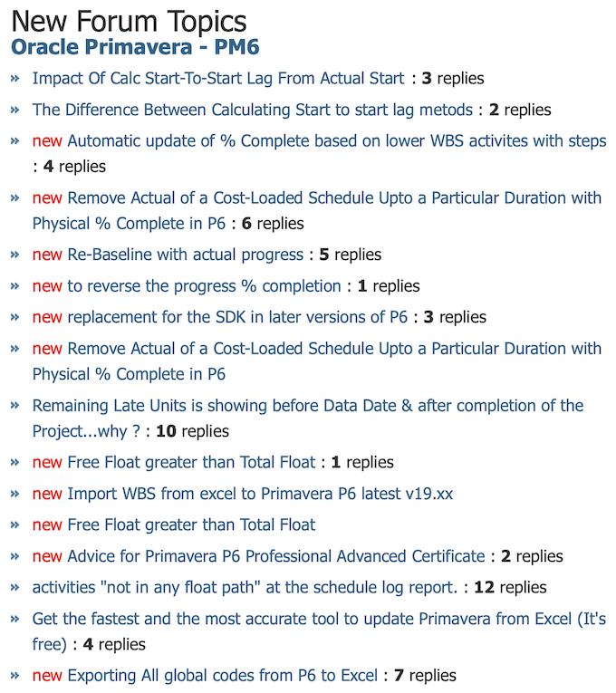Open the Oracle Primavera - PM6 forum heading

tap(135, 47)
